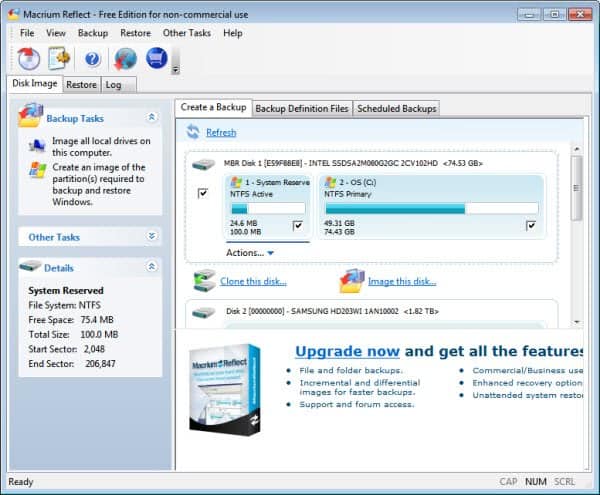
Task: Click the Clone this disk link
Action: pos(253,282)
